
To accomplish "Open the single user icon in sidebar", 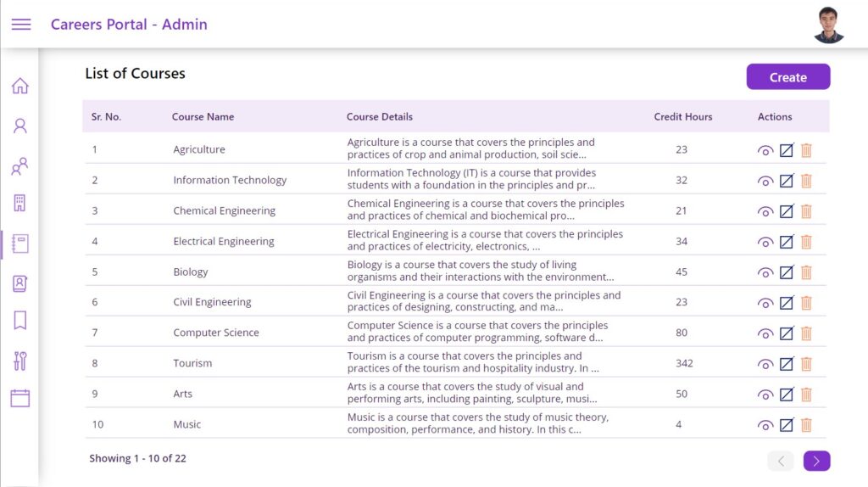I will tap(20, 126).
